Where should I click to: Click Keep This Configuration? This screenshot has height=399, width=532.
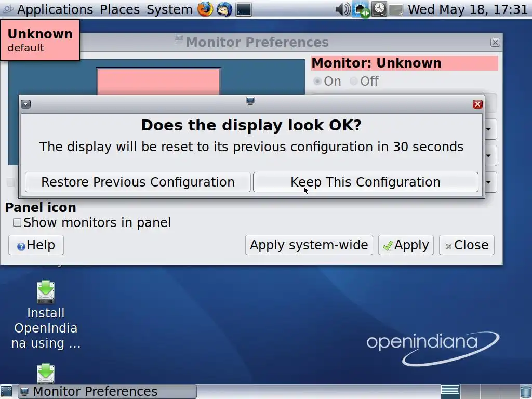pyautogui.click(x=365, y=182)
